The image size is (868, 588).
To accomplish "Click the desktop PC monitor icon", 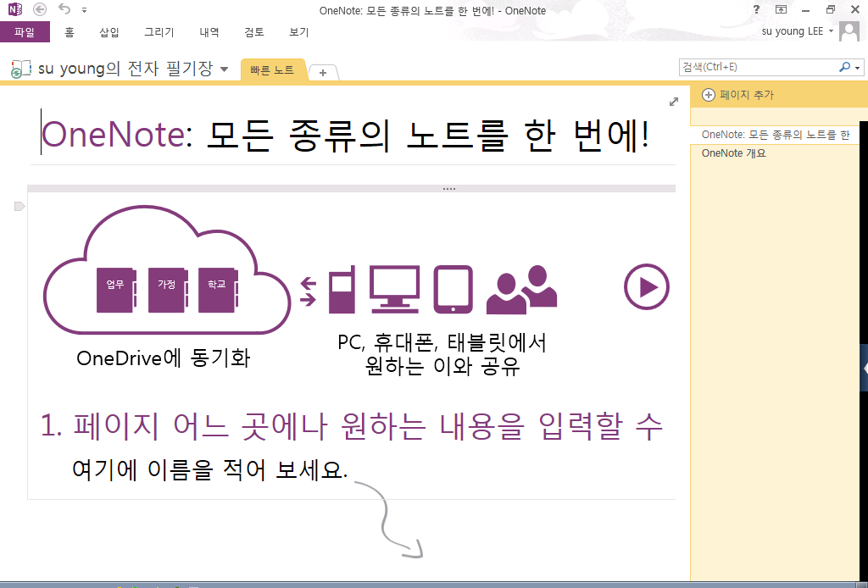I will click(x=394, y=289).
